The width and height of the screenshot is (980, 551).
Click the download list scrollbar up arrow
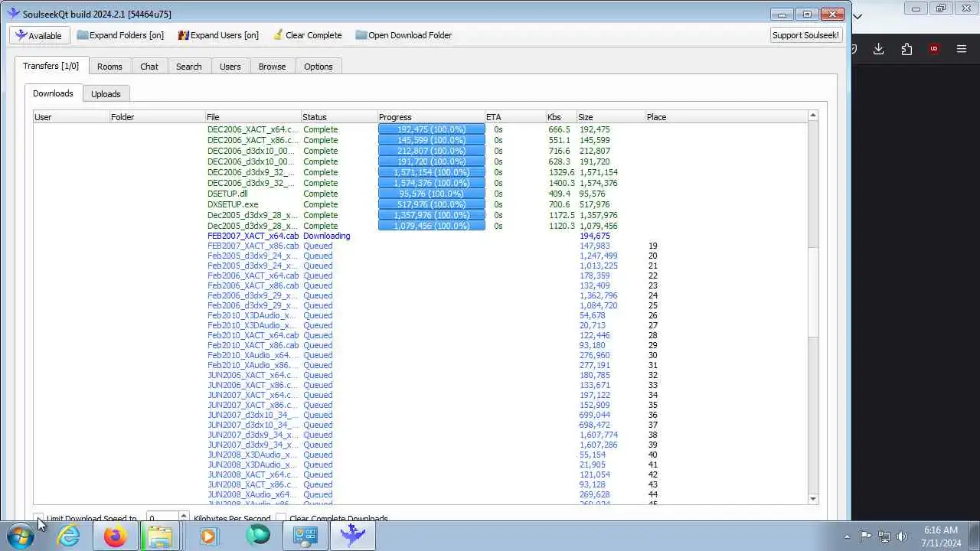(813, 116)
